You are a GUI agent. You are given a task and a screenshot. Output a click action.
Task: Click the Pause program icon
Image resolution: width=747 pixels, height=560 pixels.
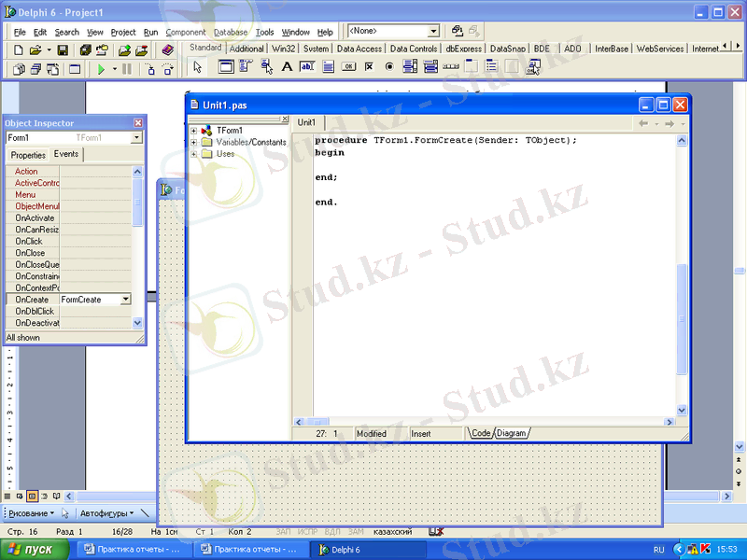click(x=127, y=69)
